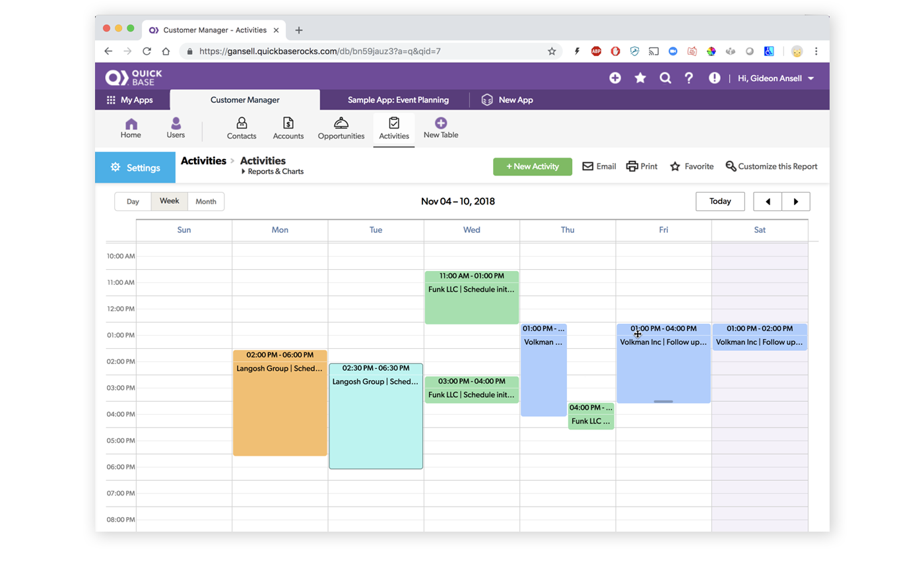The image size is (924, 562).
Task: Open the Chrome three-dot menu
Action: click(816, 51)
